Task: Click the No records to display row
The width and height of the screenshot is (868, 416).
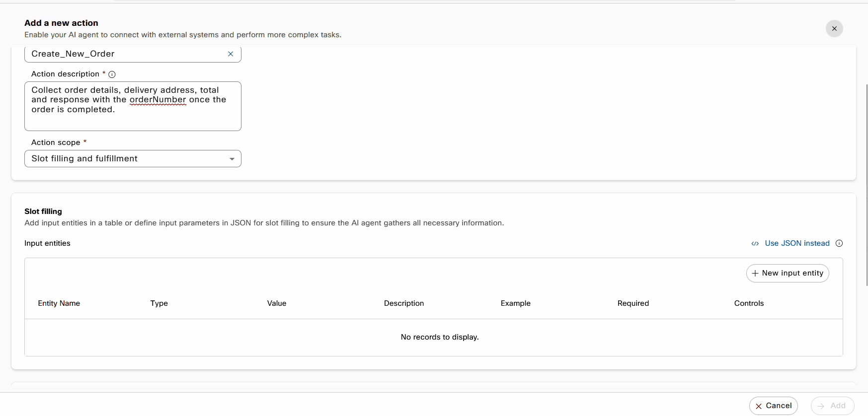Action: click(x=440, y=337)
